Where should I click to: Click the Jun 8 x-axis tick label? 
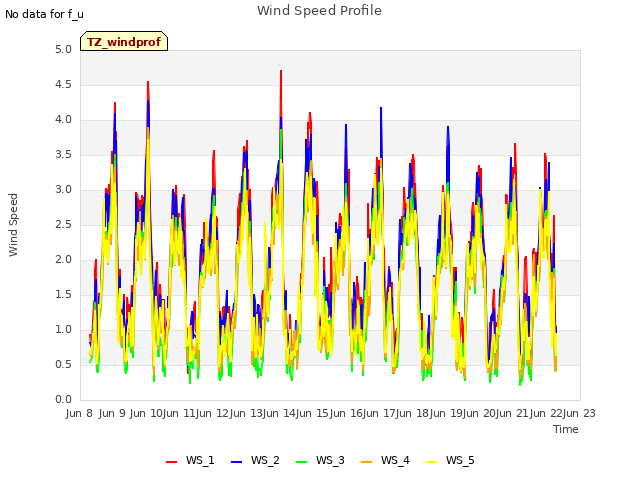79,413
